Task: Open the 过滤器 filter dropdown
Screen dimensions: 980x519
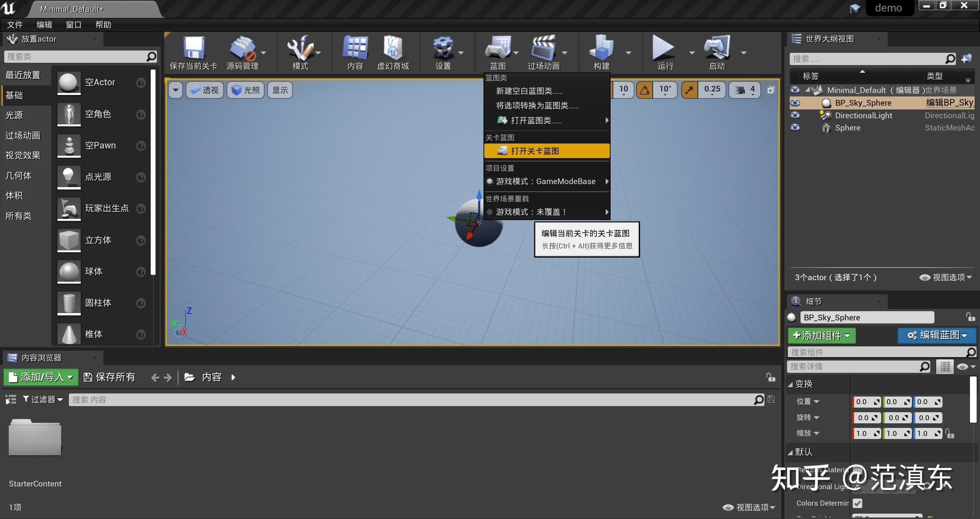Action: click(42, 399)
